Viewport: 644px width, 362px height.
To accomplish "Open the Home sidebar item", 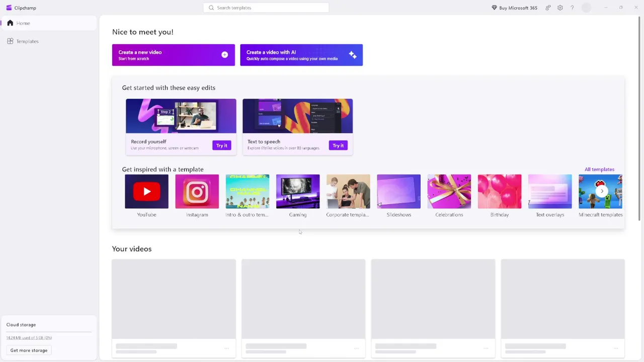I will [x=49, y=23].
